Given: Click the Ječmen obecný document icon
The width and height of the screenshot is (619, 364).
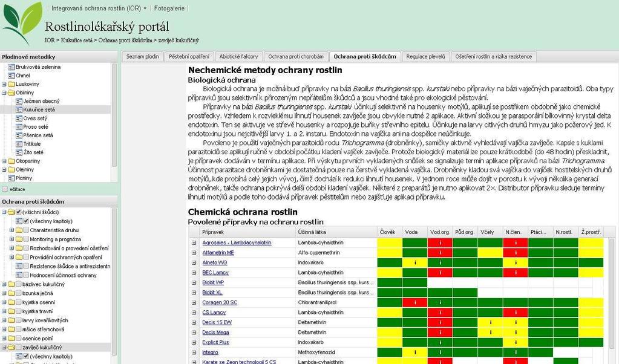Looking at the screenshot, I should [x=19, y=101].
